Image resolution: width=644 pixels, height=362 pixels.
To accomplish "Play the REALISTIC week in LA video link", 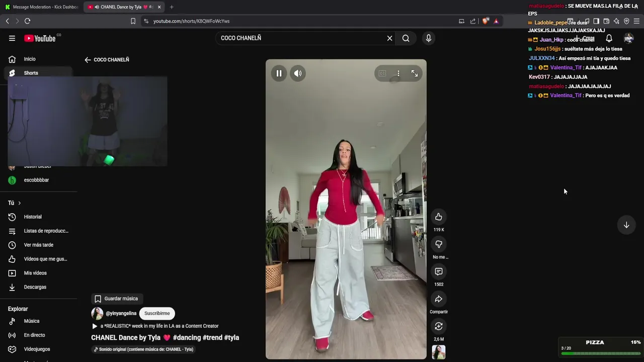I will 155,326.
